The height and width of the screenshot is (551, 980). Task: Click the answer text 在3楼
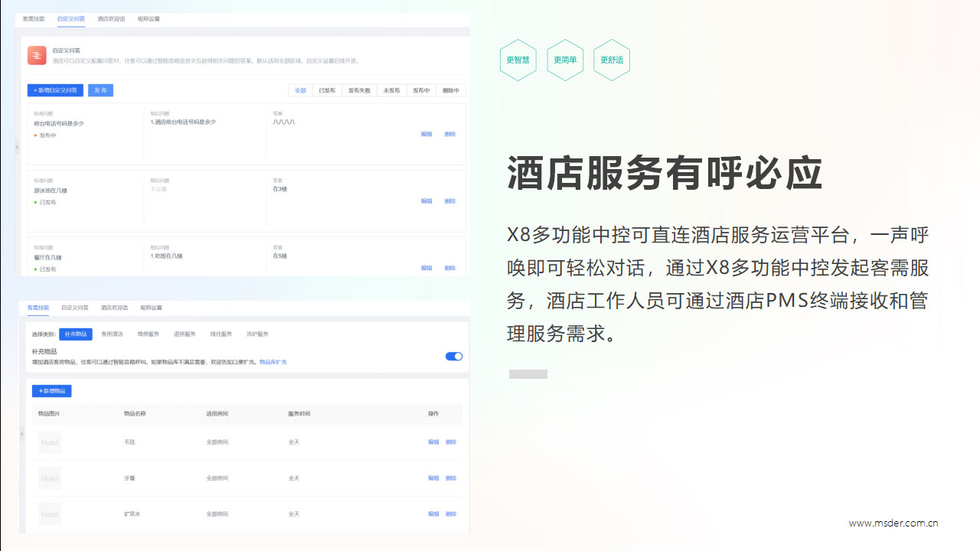279,189
